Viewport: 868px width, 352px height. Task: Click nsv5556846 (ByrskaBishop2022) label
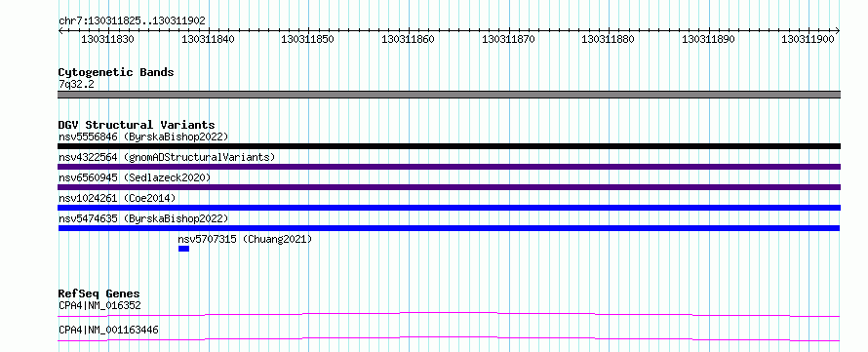point(143,137)
